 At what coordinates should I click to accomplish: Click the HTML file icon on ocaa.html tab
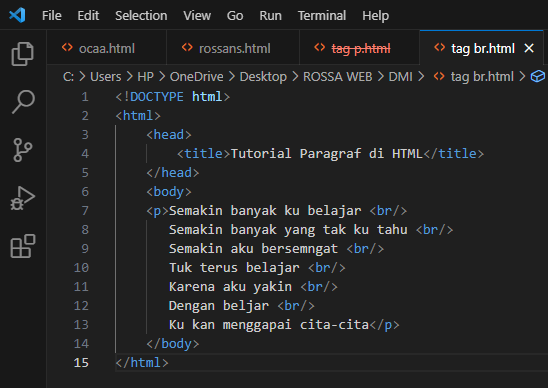[x=67, y=47]
